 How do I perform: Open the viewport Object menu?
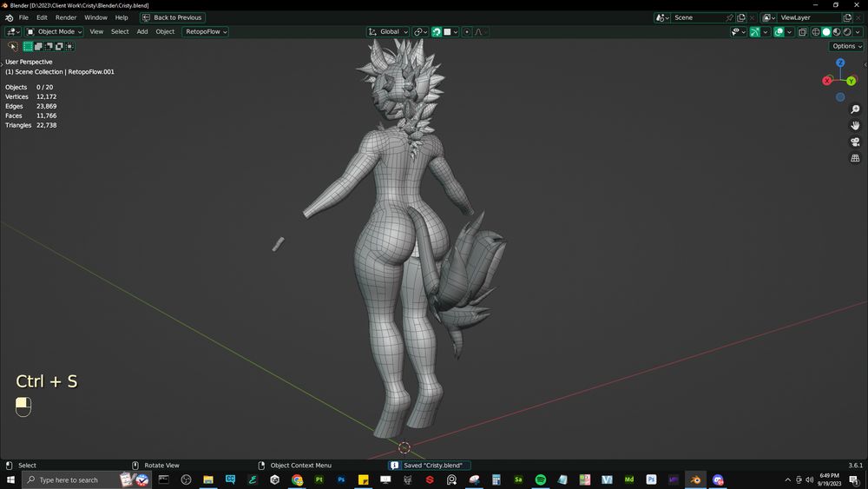(165, 32)
